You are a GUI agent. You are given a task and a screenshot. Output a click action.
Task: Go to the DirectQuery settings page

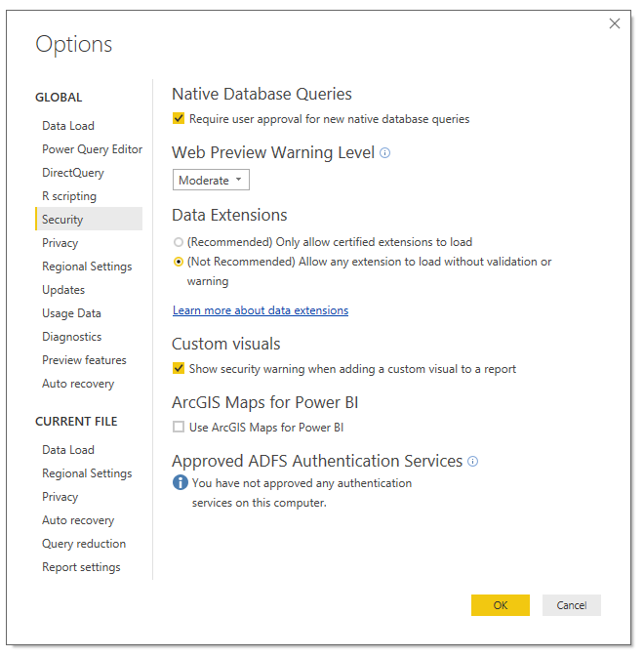point(73,173)
